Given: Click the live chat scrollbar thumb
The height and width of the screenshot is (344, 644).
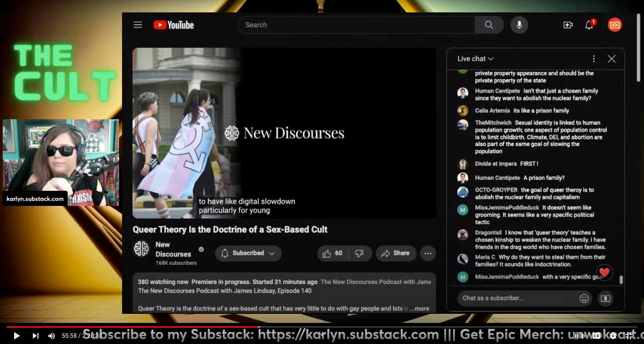Looking at the screenshot, I should pos(621,280).
